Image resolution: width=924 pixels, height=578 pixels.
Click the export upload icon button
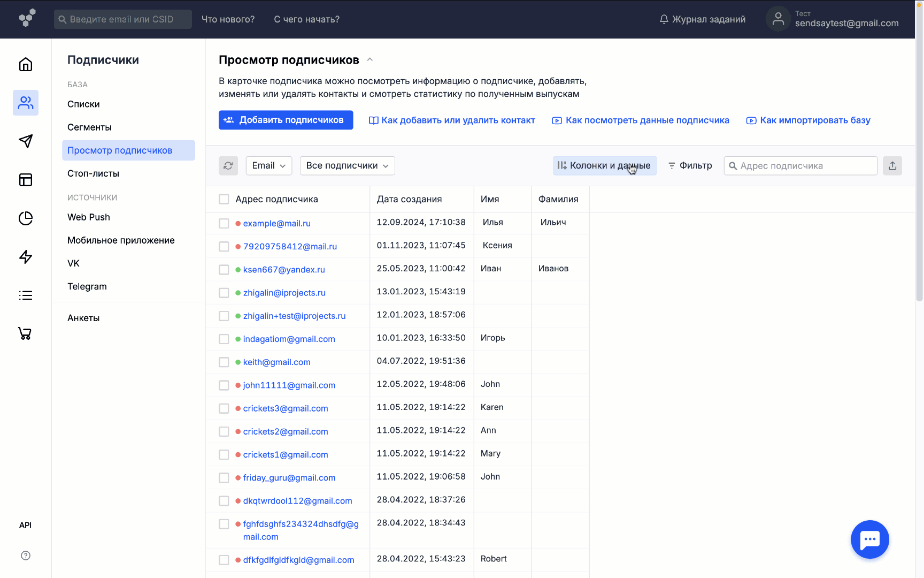(892, 166)
